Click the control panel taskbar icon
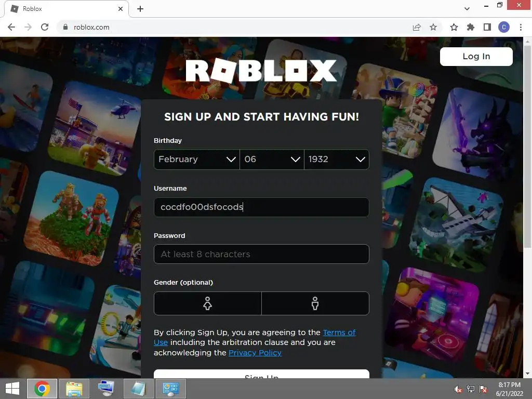Screen dimensions: 532x399 (x=170, y=389)
